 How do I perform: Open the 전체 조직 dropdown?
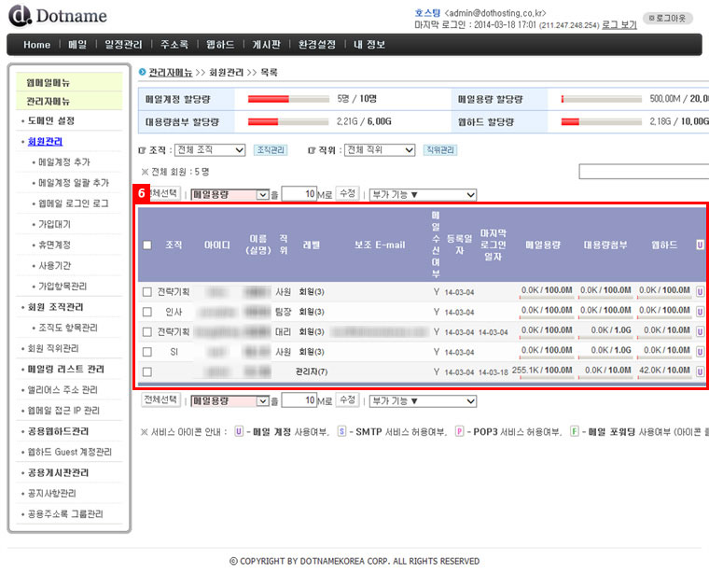click(210, 150)
